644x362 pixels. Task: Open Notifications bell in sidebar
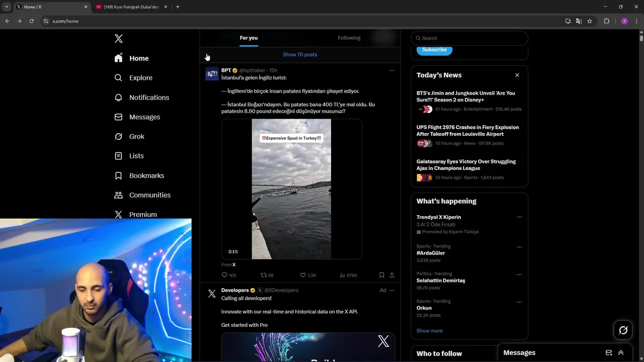pyautogui.click(x=118, y=98)
